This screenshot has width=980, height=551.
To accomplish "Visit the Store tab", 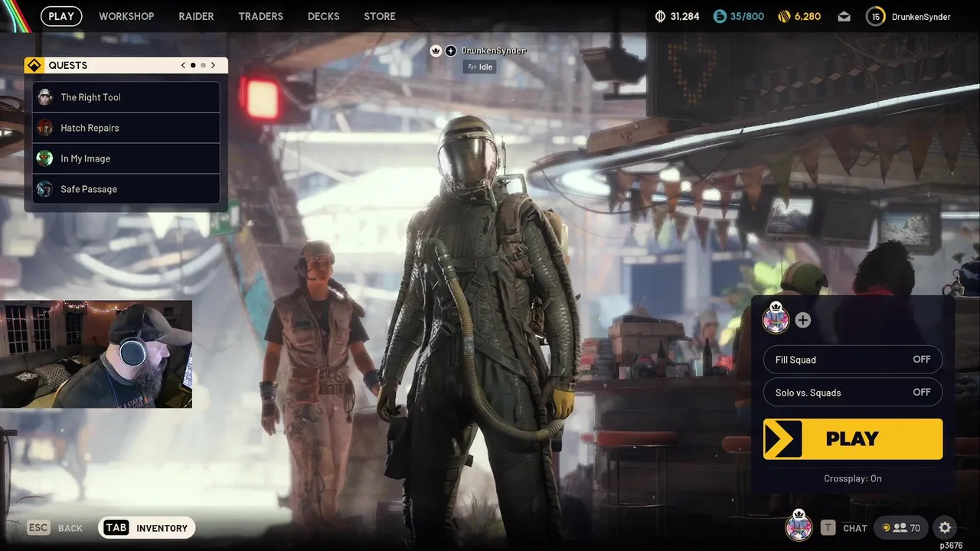I will 380,16.
